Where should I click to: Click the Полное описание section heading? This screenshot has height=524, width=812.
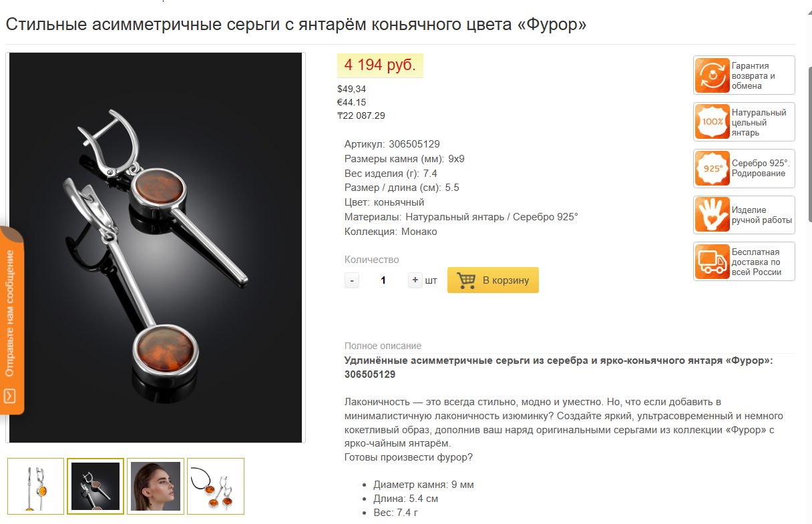(383, 346)
